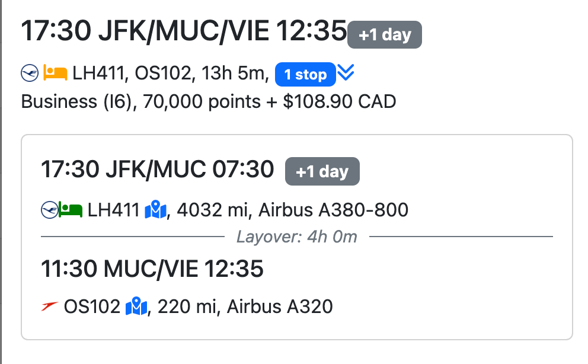Open the route map pin next to LH411
Viewport: 588px width, 364px height.
(x=156, y=209)
